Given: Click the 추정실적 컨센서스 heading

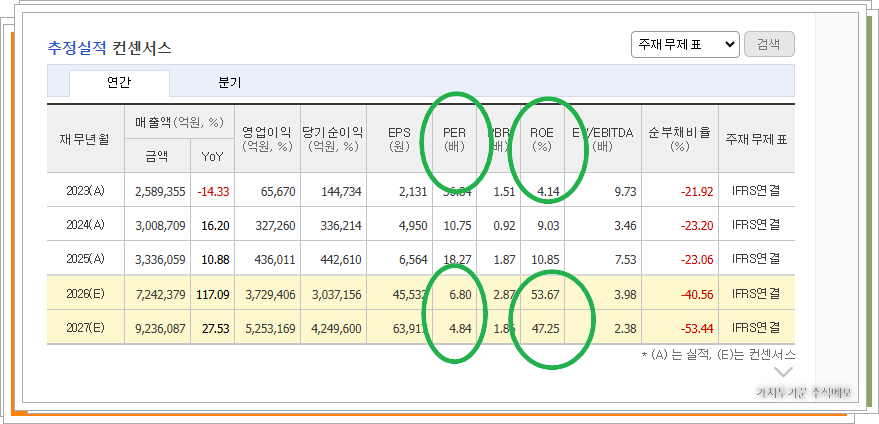Looking at the screenshot, I should pos(109,48).
